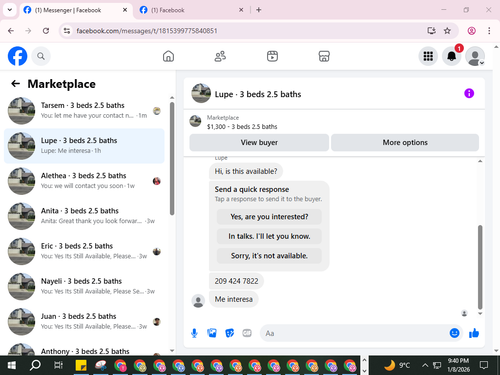
Task: Open the Chrome profile icon
Action: coord(471,31)
